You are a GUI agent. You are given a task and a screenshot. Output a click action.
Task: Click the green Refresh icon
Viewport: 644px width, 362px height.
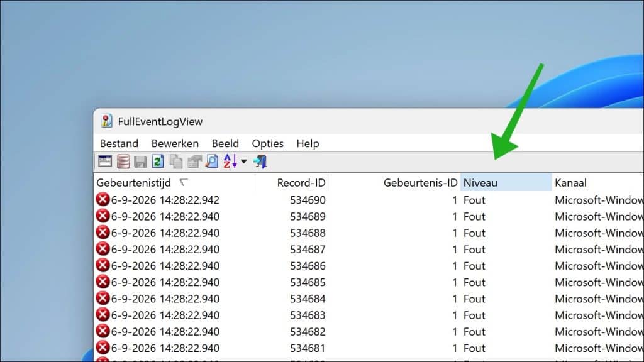(158, 162)
